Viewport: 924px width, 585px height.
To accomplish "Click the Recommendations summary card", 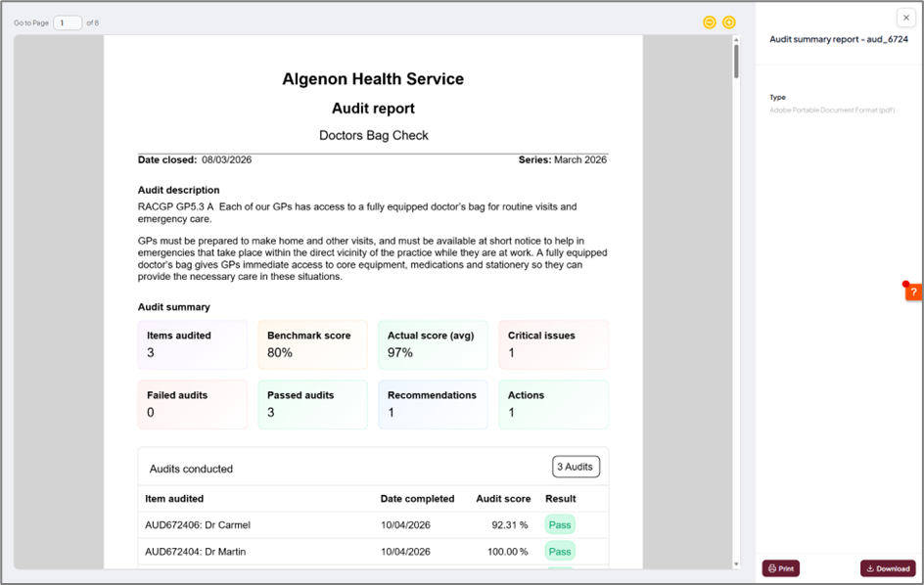I will (x=433, y=404).
